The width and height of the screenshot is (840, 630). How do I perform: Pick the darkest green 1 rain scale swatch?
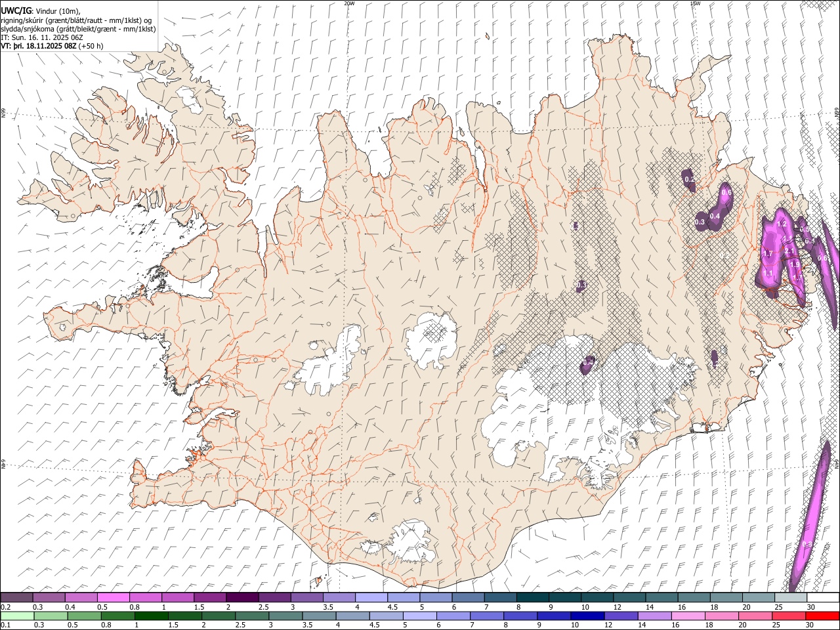coord(152,616)
